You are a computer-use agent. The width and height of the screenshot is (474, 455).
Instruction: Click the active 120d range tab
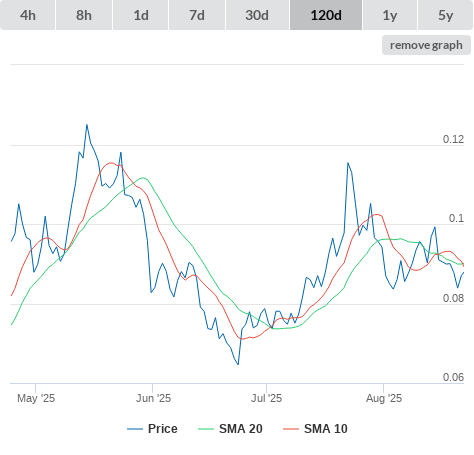pyautogui.click(x=326, y=15)
